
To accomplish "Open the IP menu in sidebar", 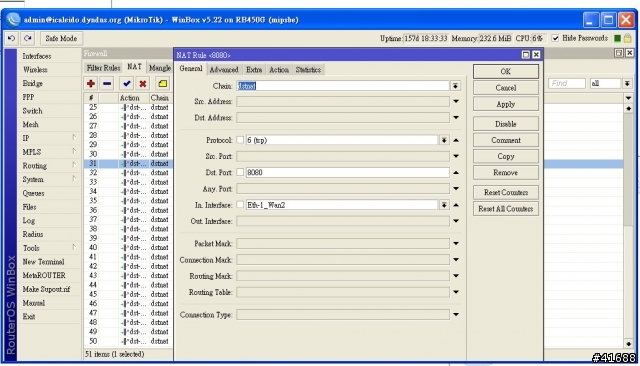I will coord(49,138).
